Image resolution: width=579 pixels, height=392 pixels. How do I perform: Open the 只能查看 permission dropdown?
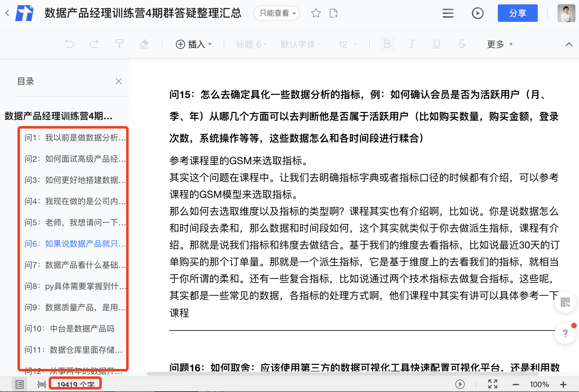click(277, 13)
